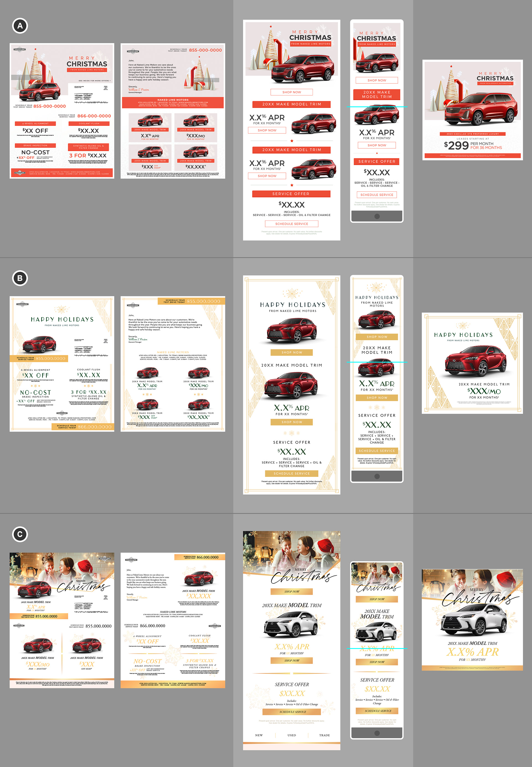Click the 20XX MAKE MODEL TRIM heading in row C desktop email

(x=292, y=605)
